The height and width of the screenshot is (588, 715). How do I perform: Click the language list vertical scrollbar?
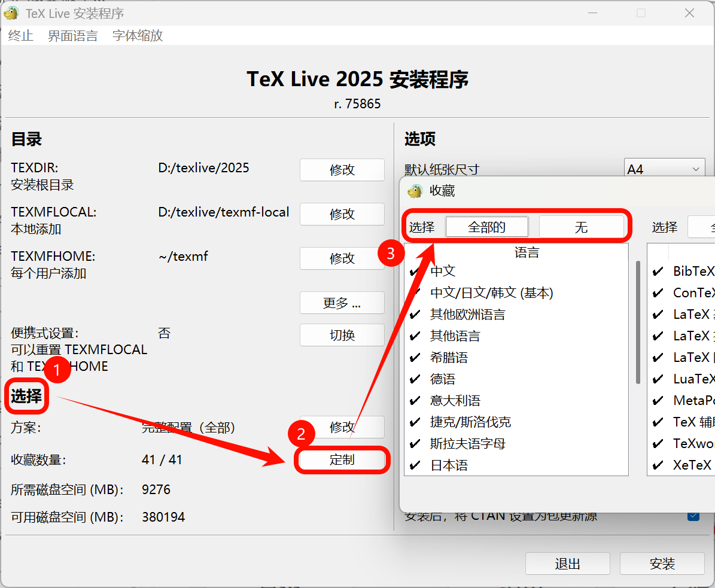(x=638, y=323)
